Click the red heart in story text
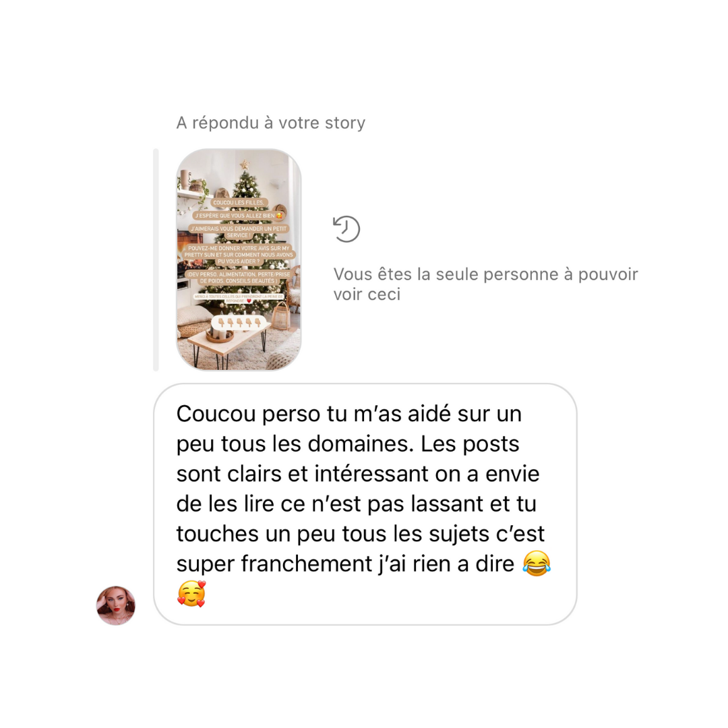 coord(249,301)
